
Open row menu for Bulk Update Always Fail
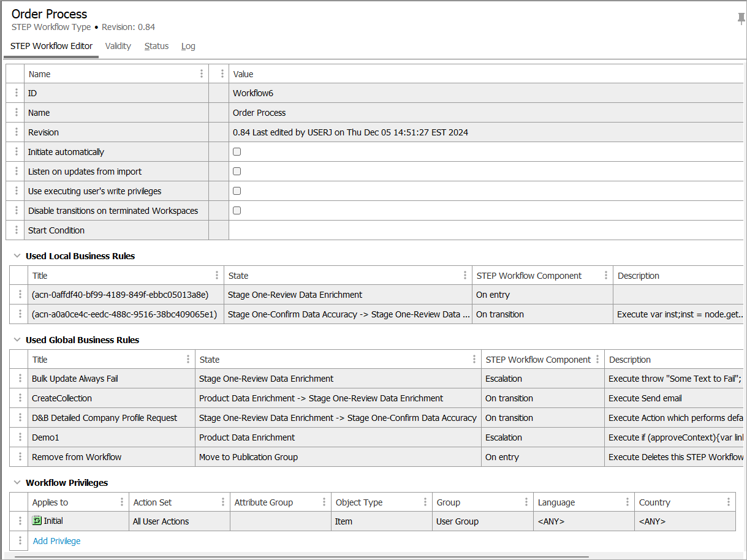(x=20, y=379)
